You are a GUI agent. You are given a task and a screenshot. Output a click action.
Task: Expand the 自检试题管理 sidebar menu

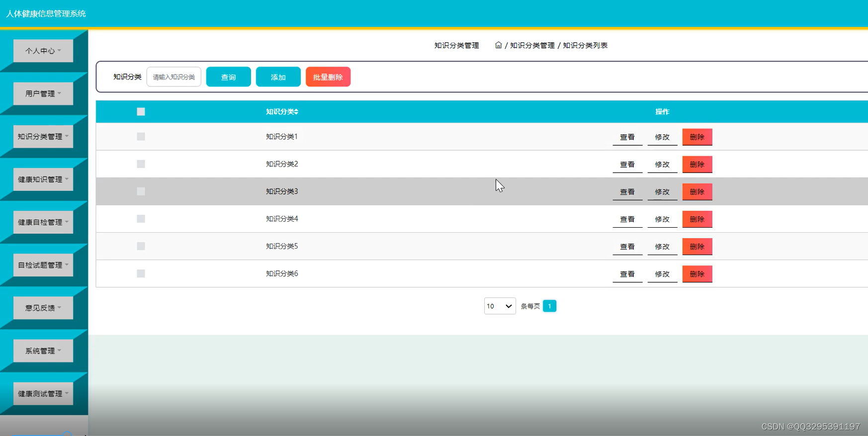click(x=43, y=265)
